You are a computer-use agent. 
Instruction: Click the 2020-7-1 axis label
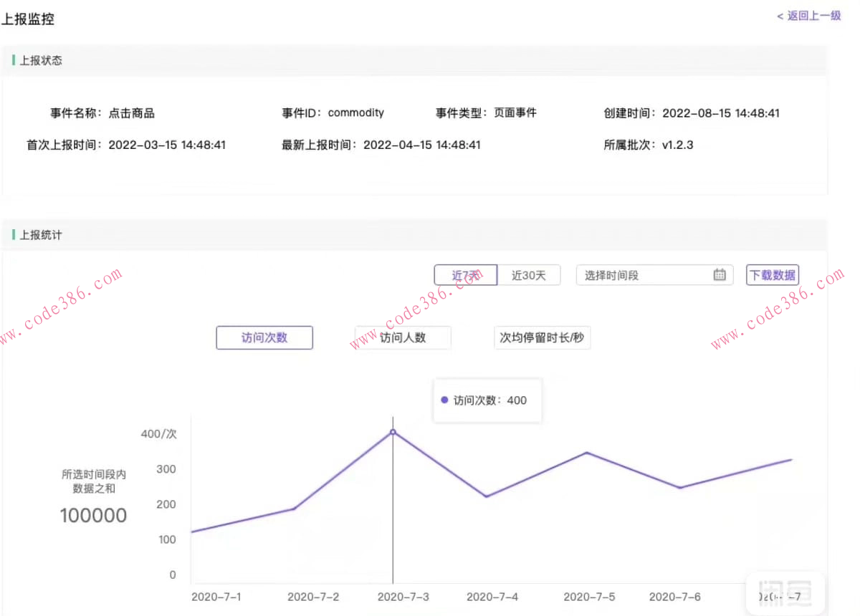tap(216, 597)
